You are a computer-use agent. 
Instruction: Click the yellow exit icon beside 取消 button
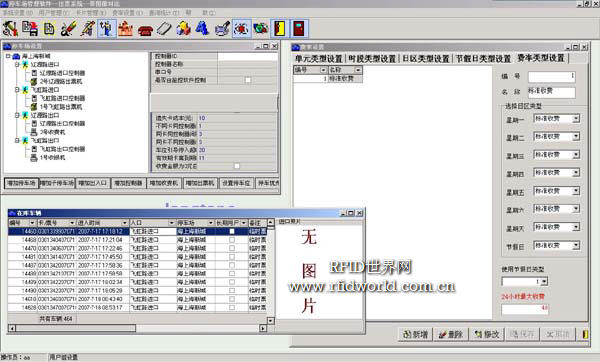tap(585, 334)
